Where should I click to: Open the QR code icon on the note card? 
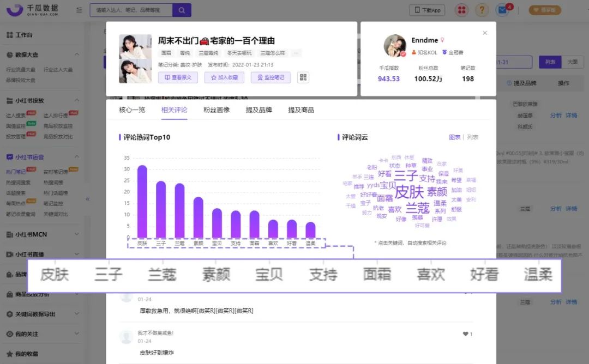point(303,77)
